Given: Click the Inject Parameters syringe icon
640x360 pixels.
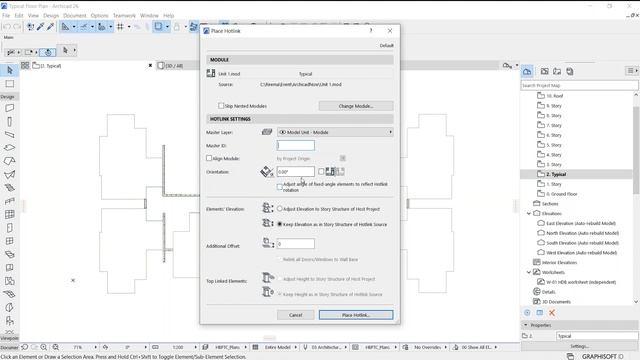Looking at the screenshot, I should point(50,27).
